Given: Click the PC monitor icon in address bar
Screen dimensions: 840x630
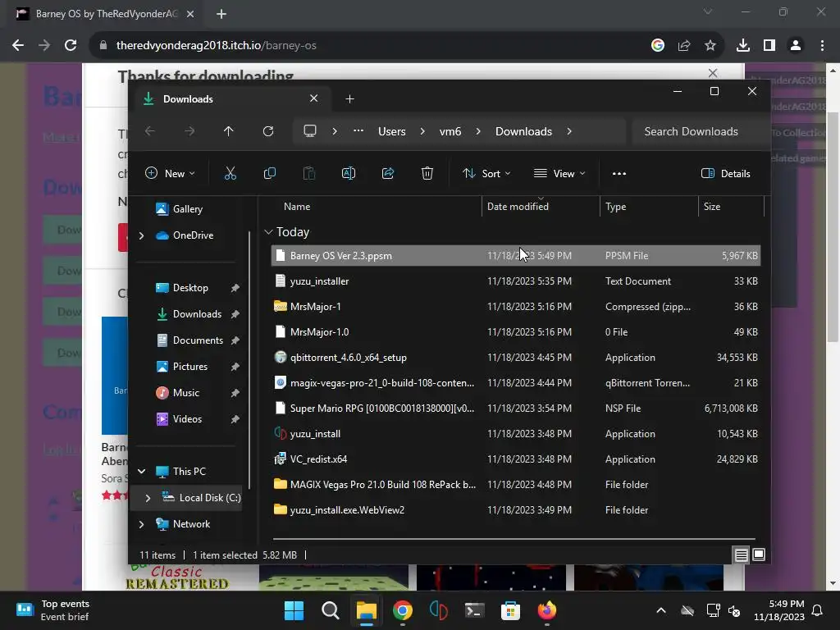Looking at the screenshot, I should pyautogui.click(x=309, y=131).
